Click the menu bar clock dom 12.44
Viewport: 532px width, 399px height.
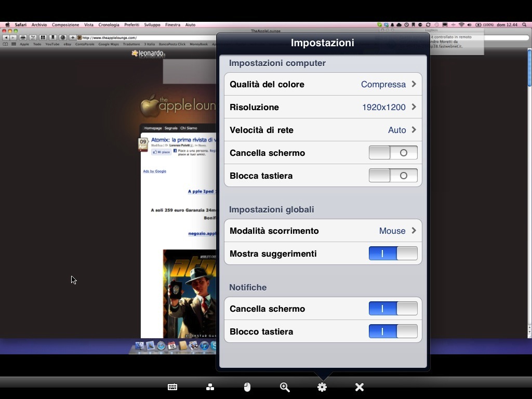pos(507,25)
